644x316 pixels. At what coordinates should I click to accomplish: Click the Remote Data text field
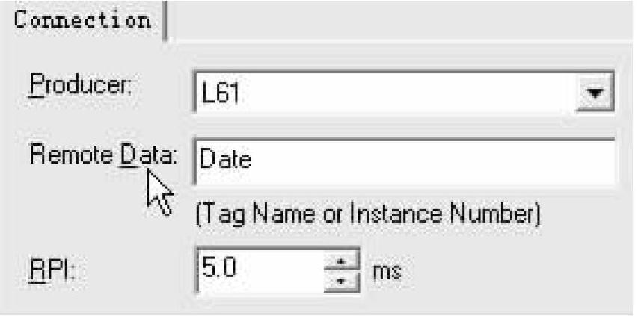(404, 160)
